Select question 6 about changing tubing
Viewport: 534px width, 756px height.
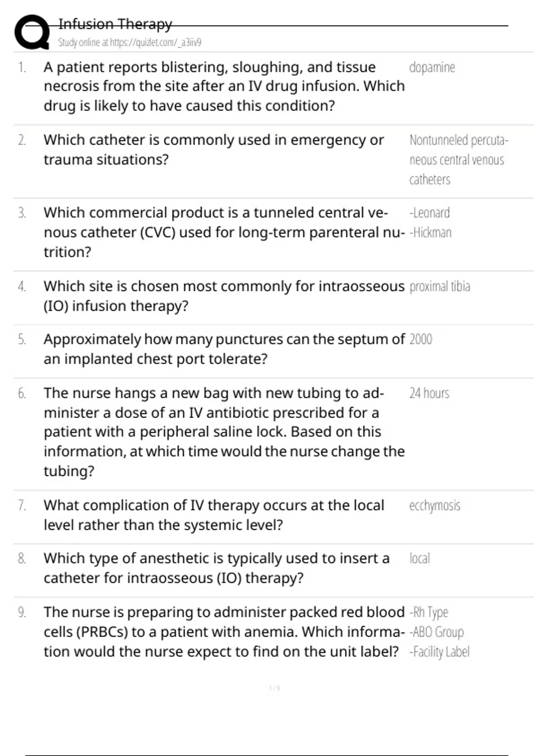click(224, 432)
